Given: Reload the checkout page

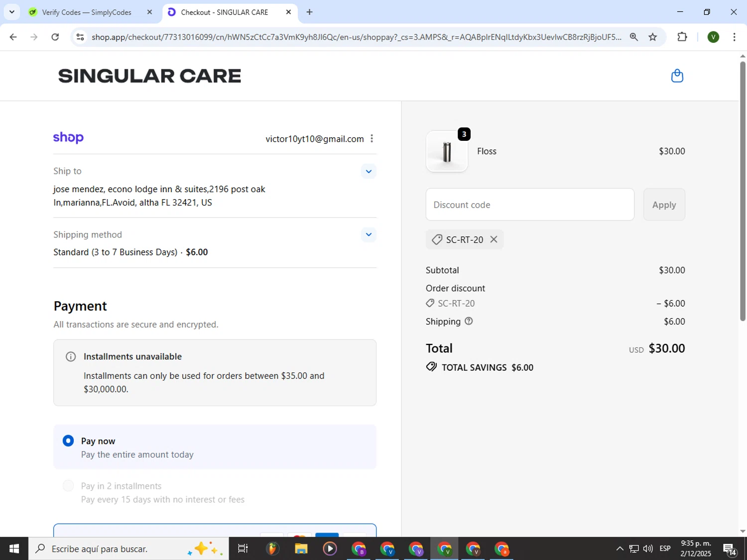Looking at the screenshot, I should click(55, 37).
